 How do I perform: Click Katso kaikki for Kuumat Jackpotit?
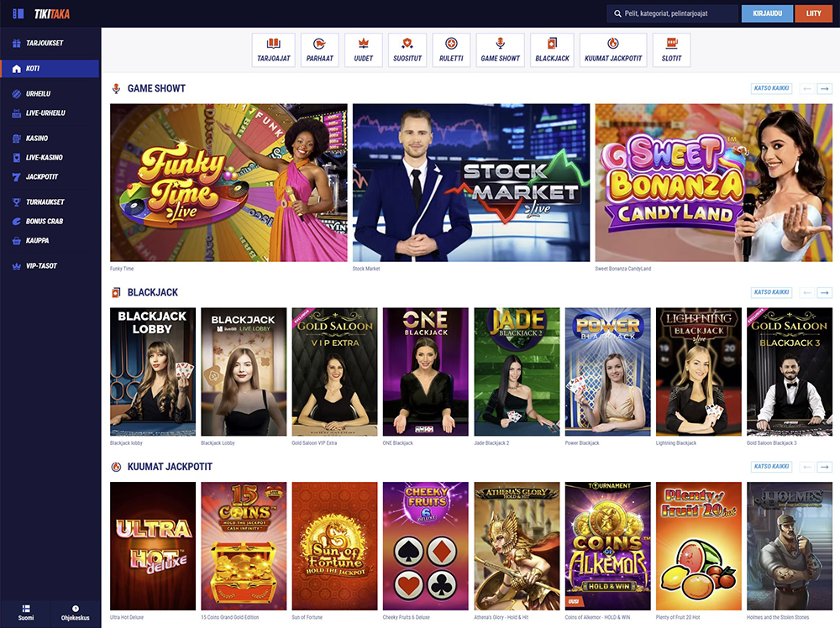[x=771, y=467]
